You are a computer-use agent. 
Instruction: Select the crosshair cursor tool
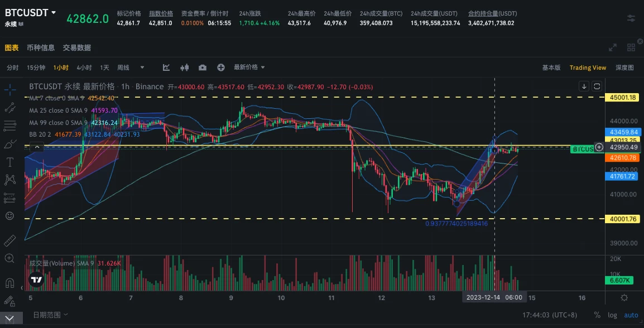click(x=9, y=88)
